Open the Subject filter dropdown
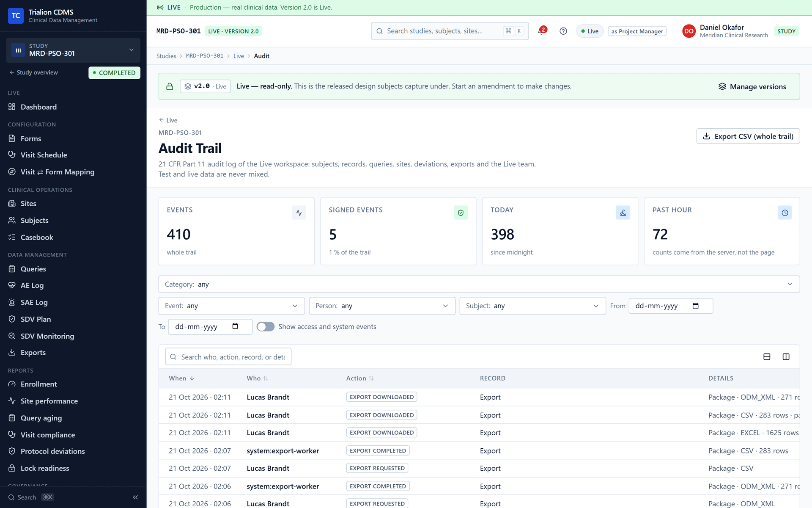 (x=532, y=306)
